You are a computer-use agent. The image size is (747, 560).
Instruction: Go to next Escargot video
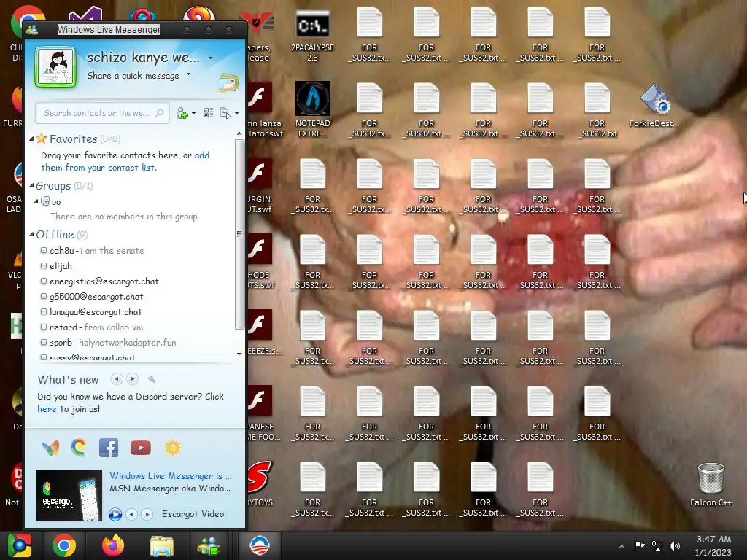(x=147, y=514)
